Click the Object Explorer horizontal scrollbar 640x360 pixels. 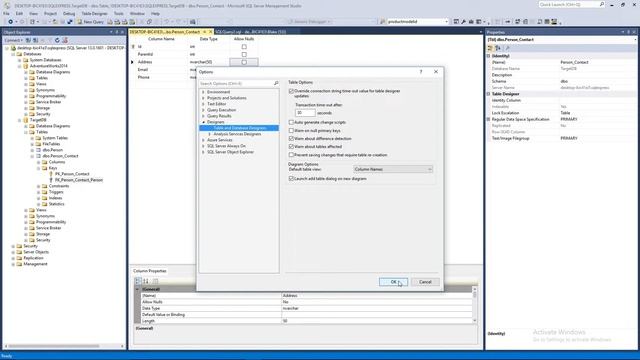click(54, 346)
